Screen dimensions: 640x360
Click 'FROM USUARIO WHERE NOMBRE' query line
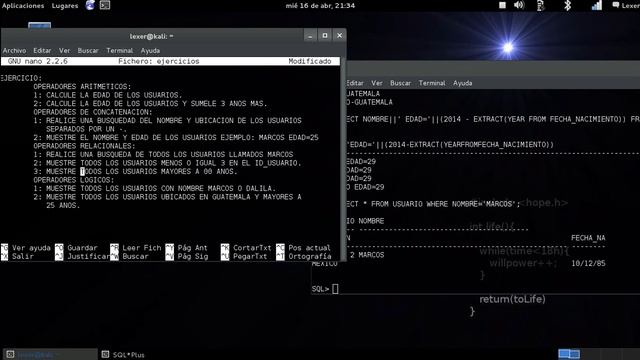(433, 204)
